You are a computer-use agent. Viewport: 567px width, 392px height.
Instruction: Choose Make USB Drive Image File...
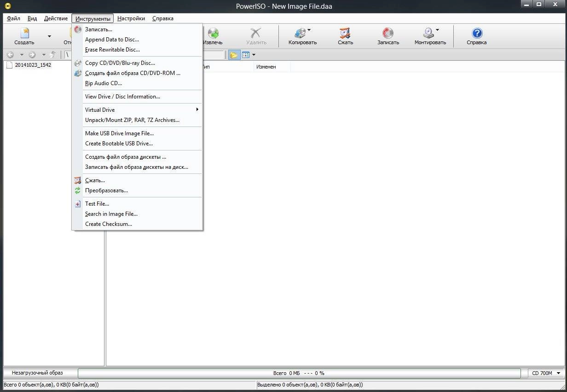(137, 133)
